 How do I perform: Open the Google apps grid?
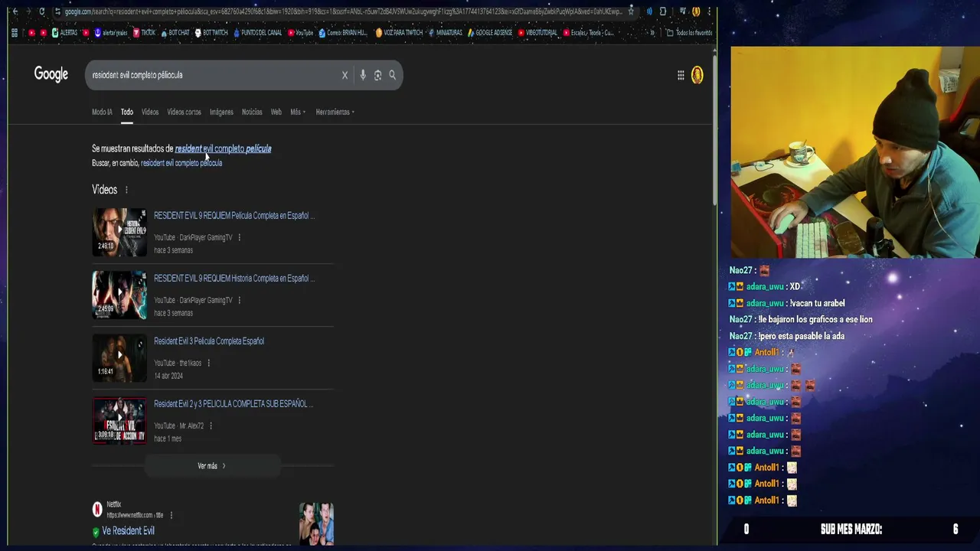pos(681,75)
